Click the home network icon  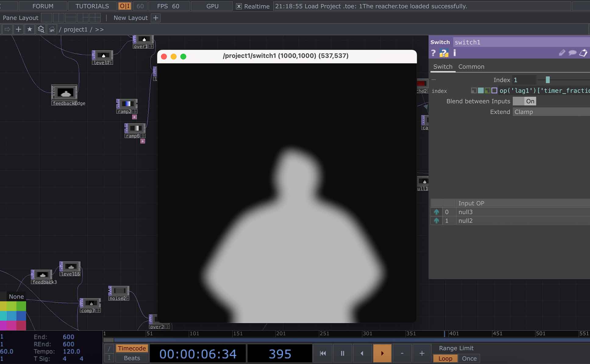pos(52,29)
